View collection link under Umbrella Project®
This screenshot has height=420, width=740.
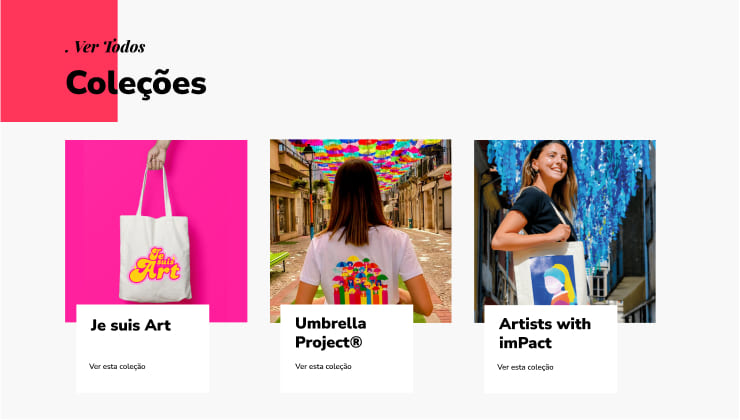[323, 366]
